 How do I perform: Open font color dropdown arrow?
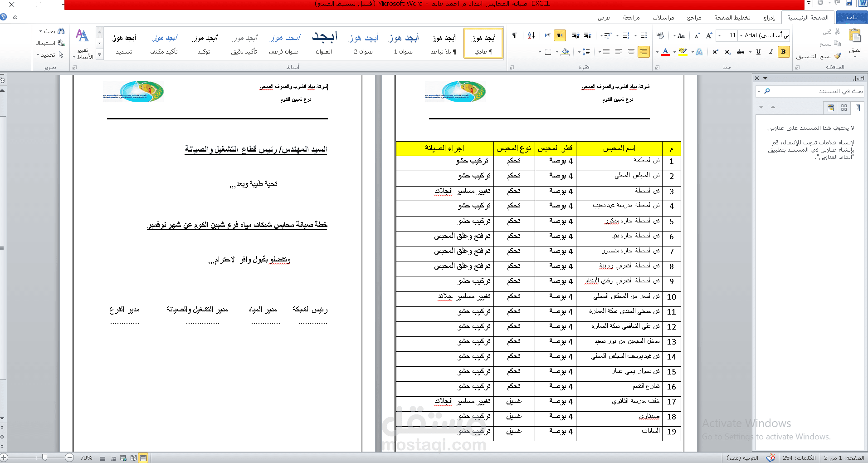click(x=657, y=52)
